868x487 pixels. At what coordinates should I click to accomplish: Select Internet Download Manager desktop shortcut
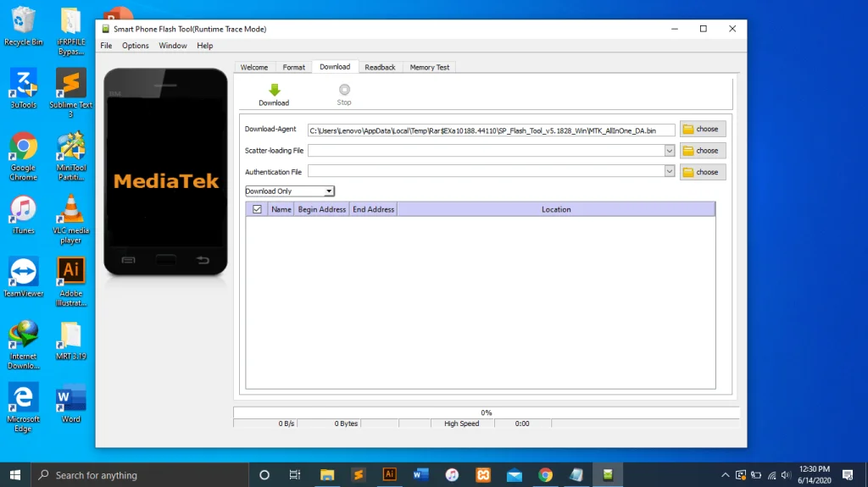(x=23, y=345)
